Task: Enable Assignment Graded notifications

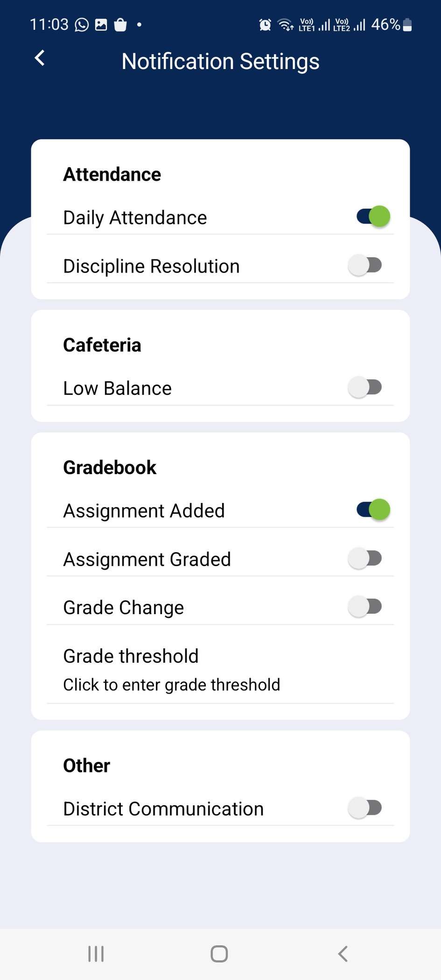Action: [x=365, y=558]
